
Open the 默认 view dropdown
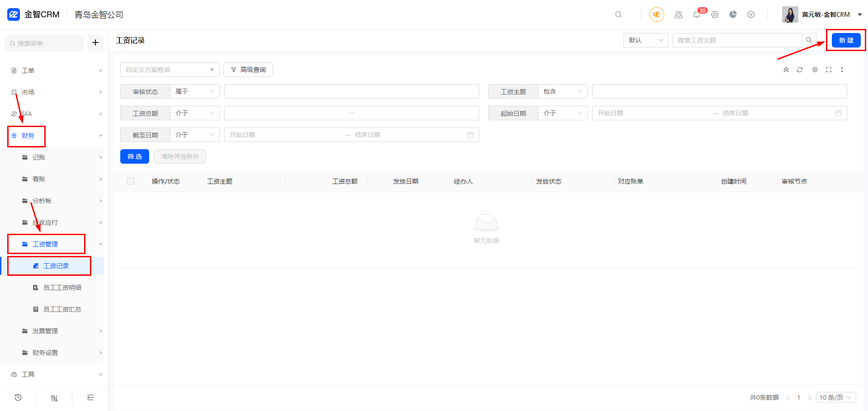(x=646, y=40)
